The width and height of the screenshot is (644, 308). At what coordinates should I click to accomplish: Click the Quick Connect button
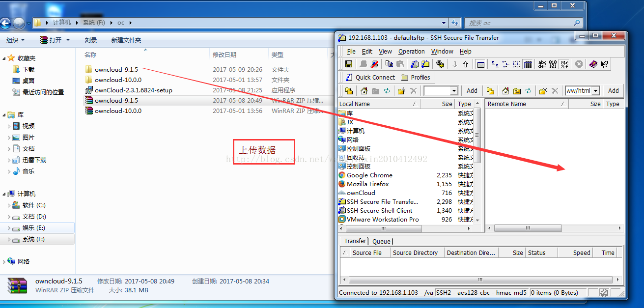click(x=370, y=77)
